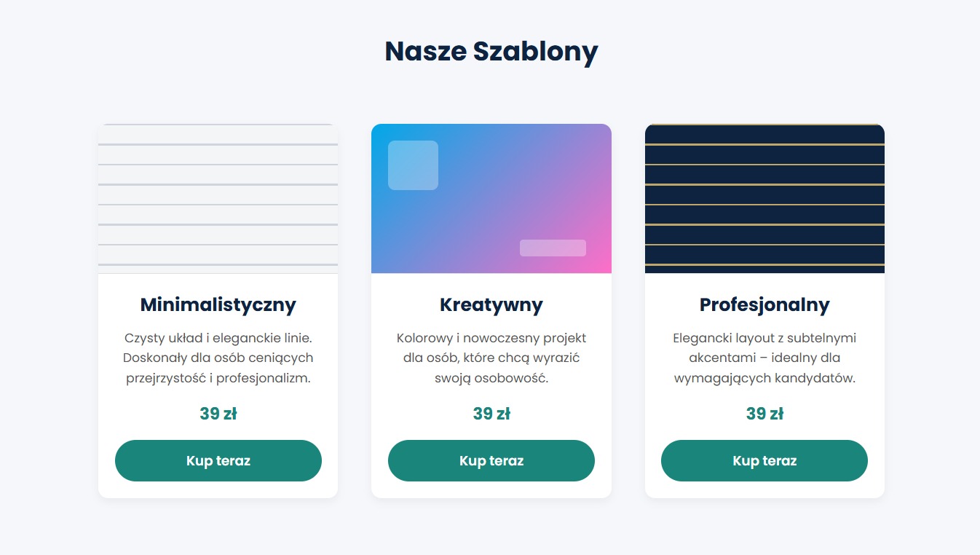Select the Minimalistyczny card title
The height and width of the screenshot is (555, 980).
(x=218, y=304)
